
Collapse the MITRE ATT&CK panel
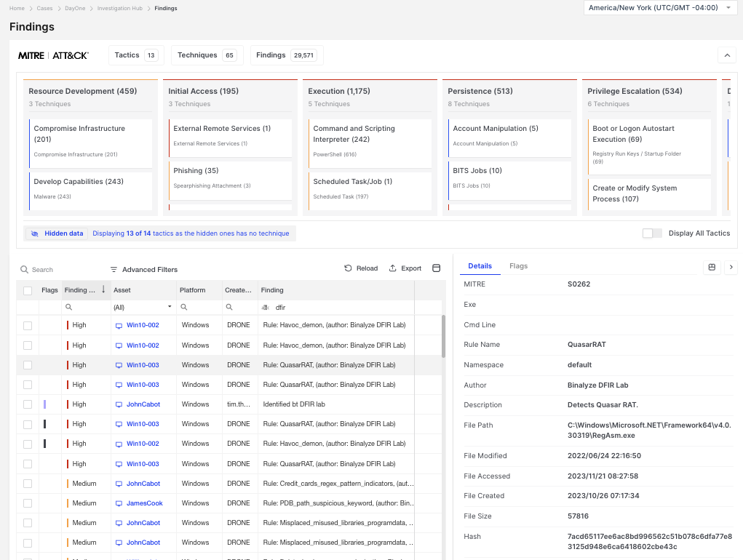click(726, 55)
